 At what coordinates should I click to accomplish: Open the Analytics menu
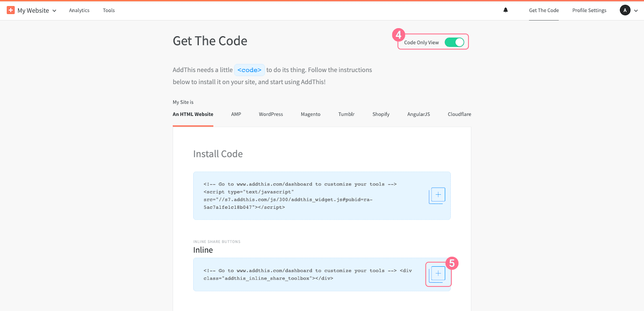(79, 10)
